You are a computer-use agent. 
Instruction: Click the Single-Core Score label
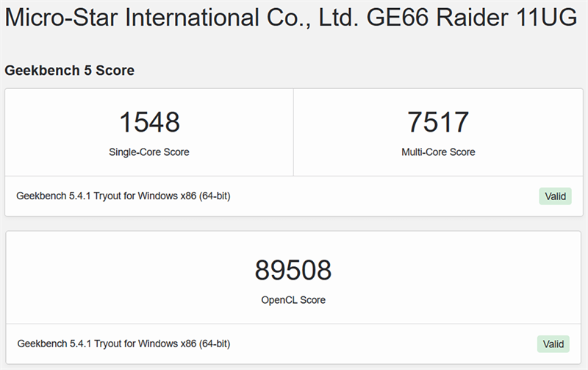149,152
